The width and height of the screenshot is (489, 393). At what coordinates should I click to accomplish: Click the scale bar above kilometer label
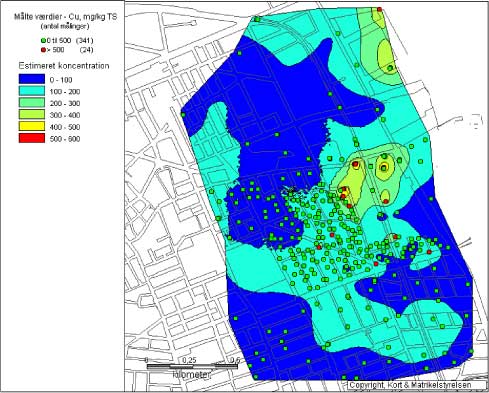(192, 366)
